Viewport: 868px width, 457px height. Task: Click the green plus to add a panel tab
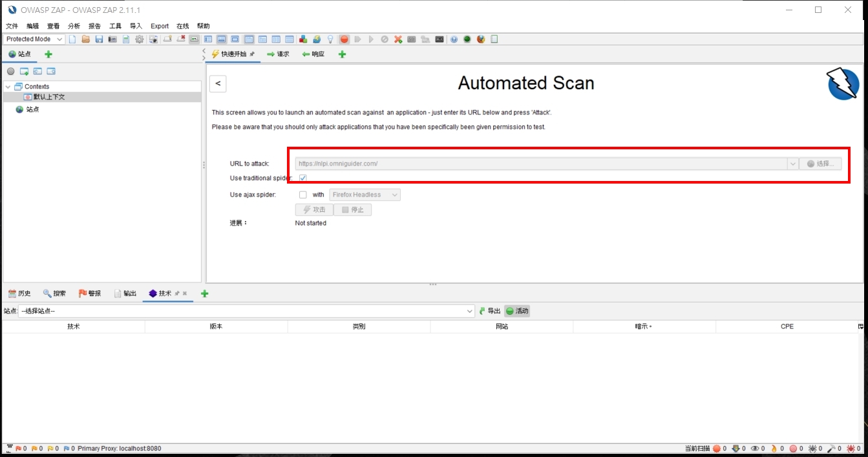pyautogui.click(x=342, y=54)
